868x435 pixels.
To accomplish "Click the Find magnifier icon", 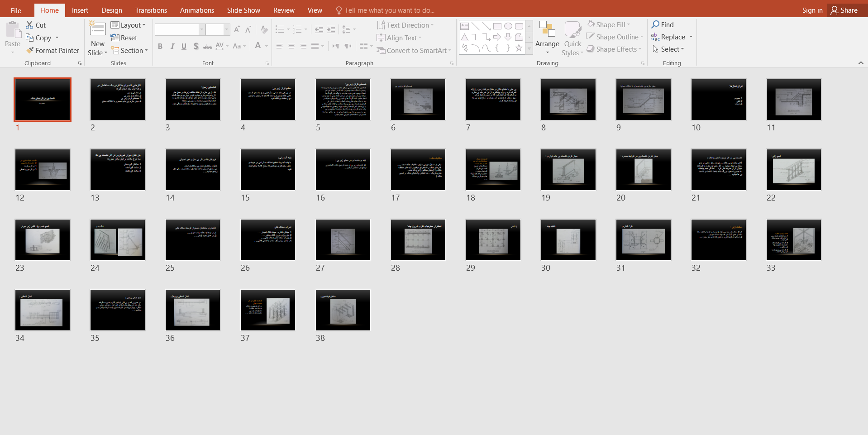I will [655, 24].
